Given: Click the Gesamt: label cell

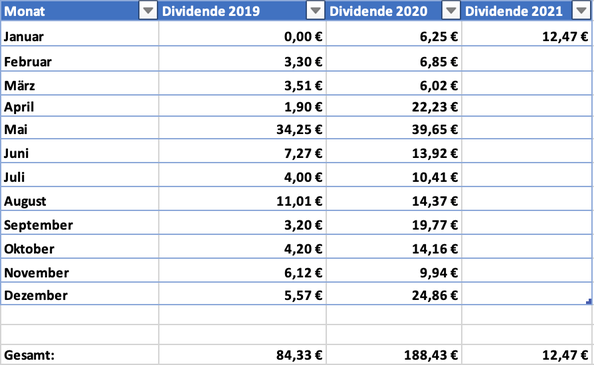Looking at the screenshot, I should [80, 355].
